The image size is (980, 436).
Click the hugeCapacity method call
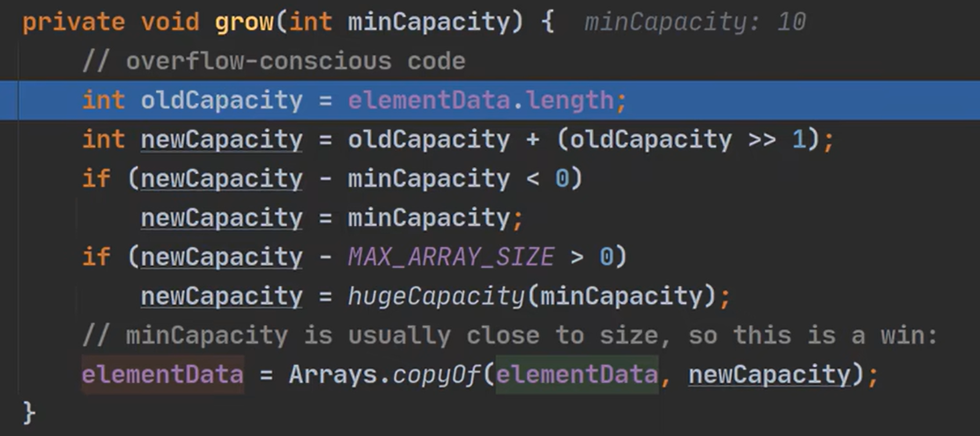[437, 297]
